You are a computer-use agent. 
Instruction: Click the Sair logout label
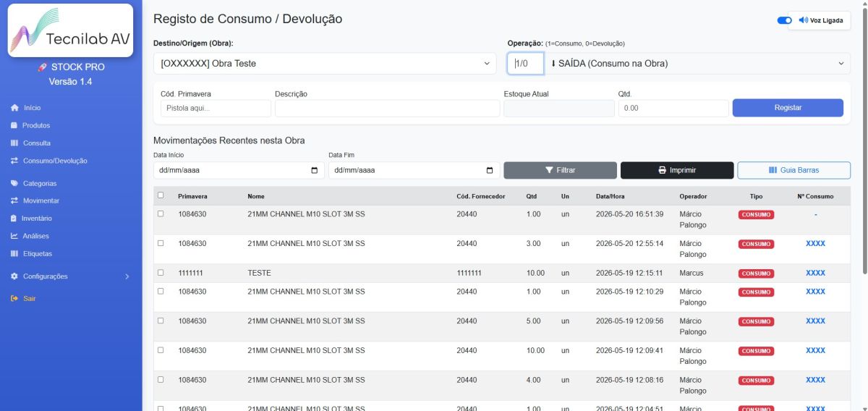(x=29, y=298)
